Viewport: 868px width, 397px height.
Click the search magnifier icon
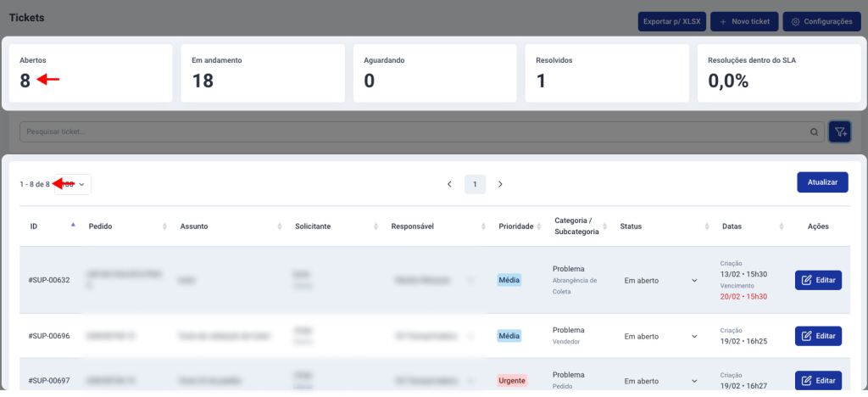pos(815,132)
